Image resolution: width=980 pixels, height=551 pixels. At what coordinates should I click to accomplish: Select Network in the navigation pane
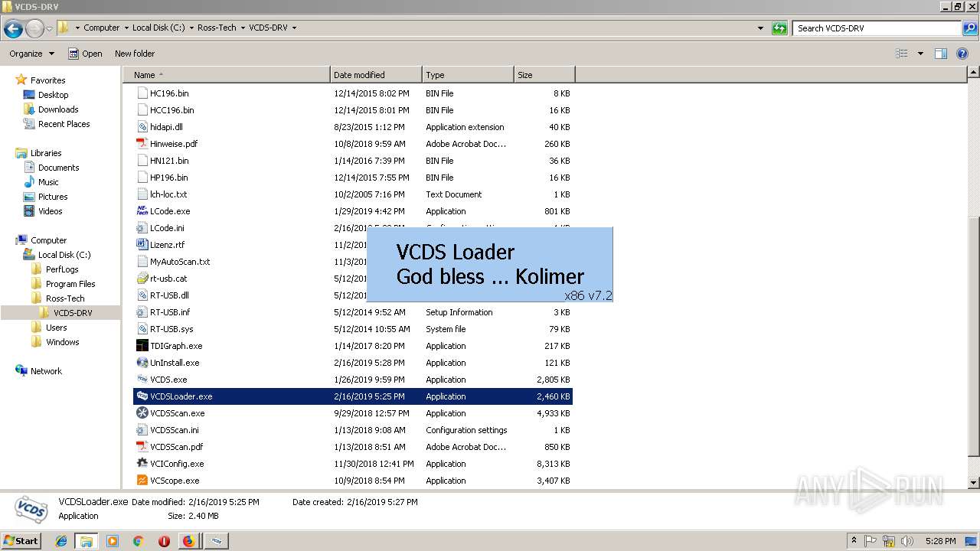[x=46, y=371]
